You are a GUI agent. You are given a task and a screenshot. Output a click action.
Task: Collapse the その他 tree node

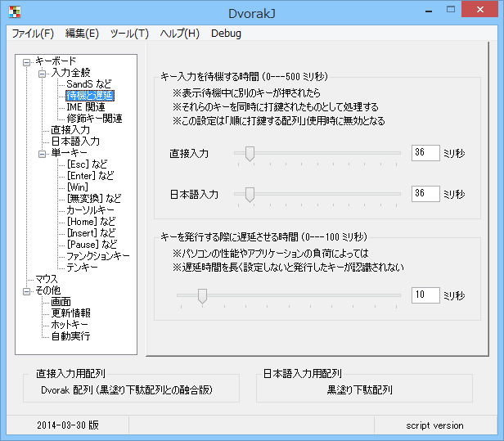[x=27, y=291]
